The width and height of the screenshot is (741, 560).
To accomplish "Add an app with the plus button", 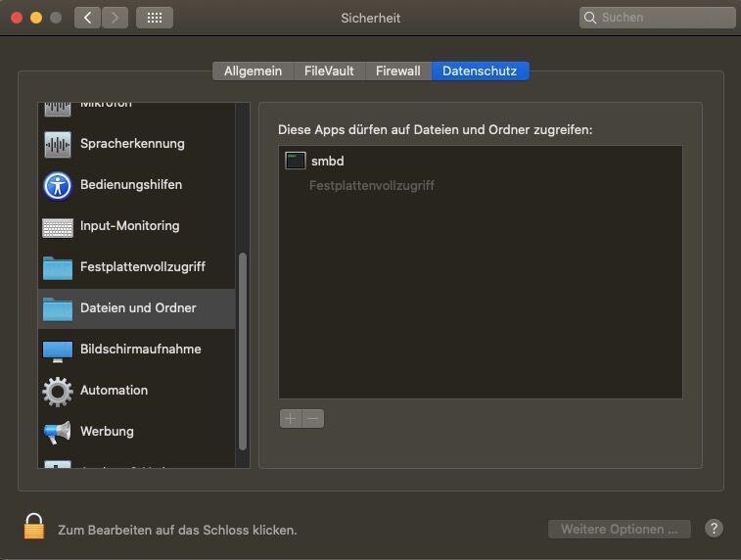I will (x=291, y=418).
